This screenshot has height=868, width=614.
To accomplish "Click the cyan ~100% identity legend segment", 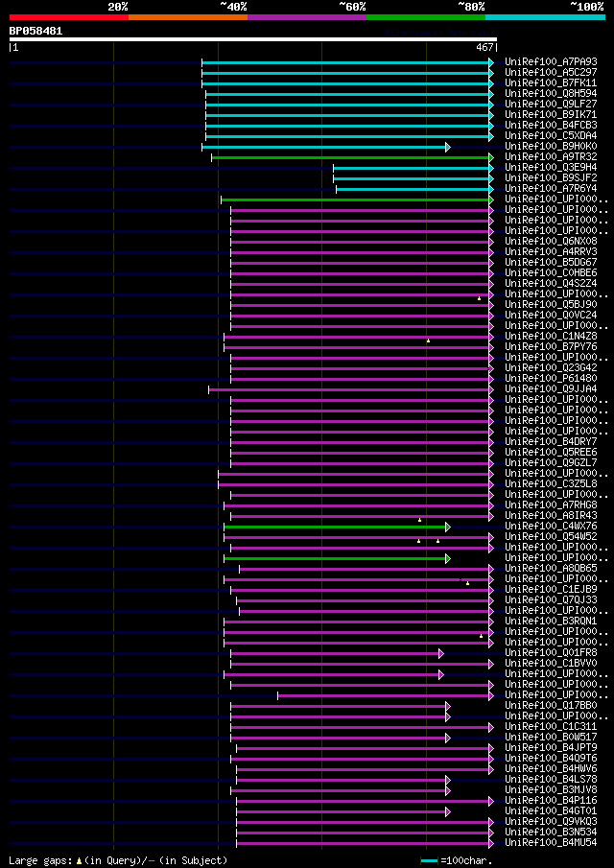I will [x=545, y=17].
